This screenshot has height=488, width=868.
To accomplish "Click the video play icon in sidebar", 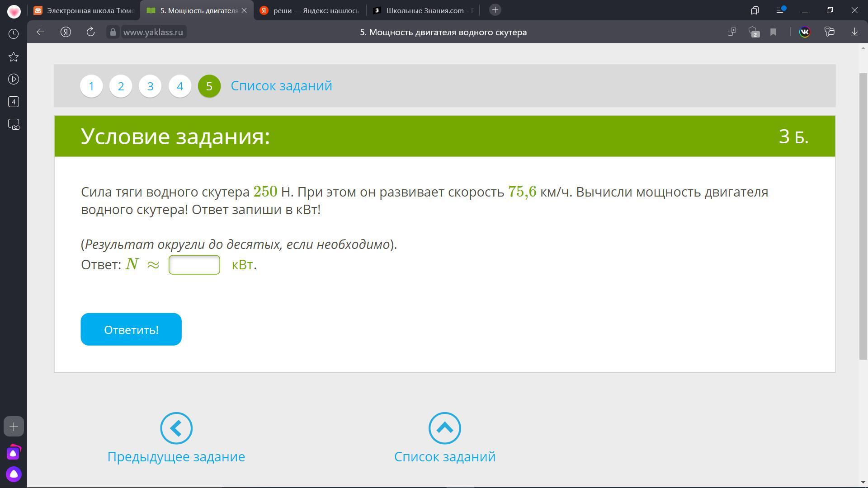I will click(14, 79).
